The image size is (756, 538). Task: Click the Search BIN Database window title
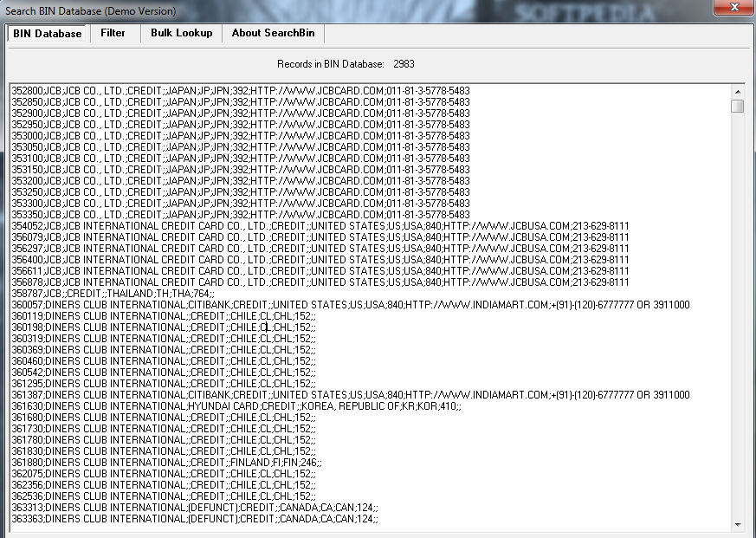click(x=91, y=10)
